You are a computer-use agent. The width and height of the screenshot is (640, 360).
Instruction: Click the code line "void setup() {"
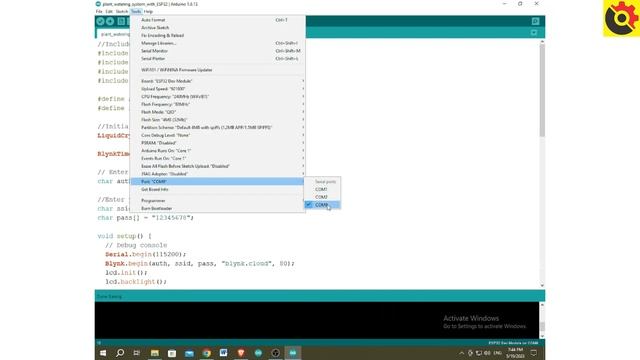click(x=124, y=236)
